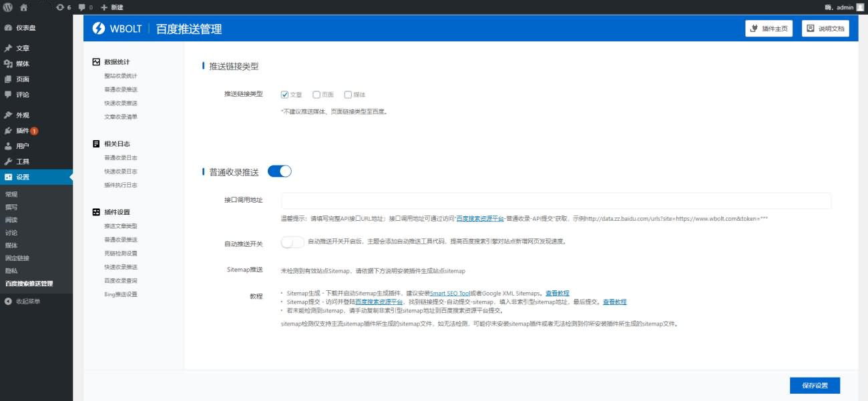
Task: Open 常规 under the 设置 submenu
Action: [11, 193]
